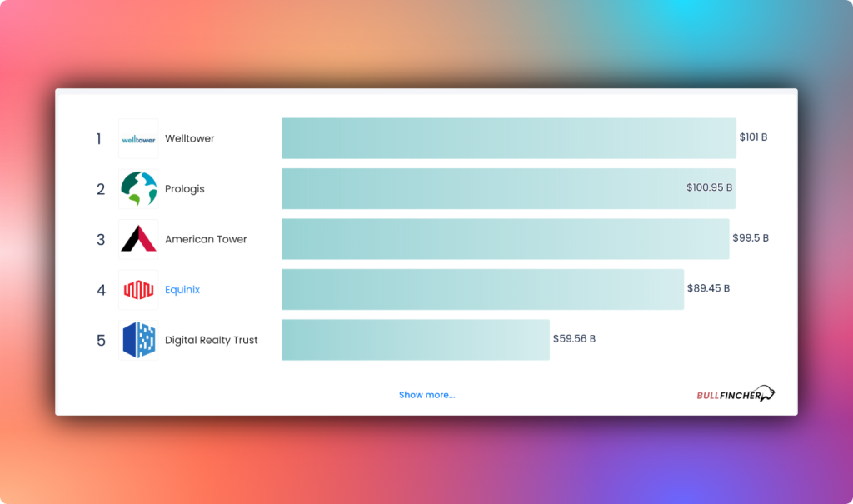Open the Equinix company link
853x504 pixels.
(182, 290)
